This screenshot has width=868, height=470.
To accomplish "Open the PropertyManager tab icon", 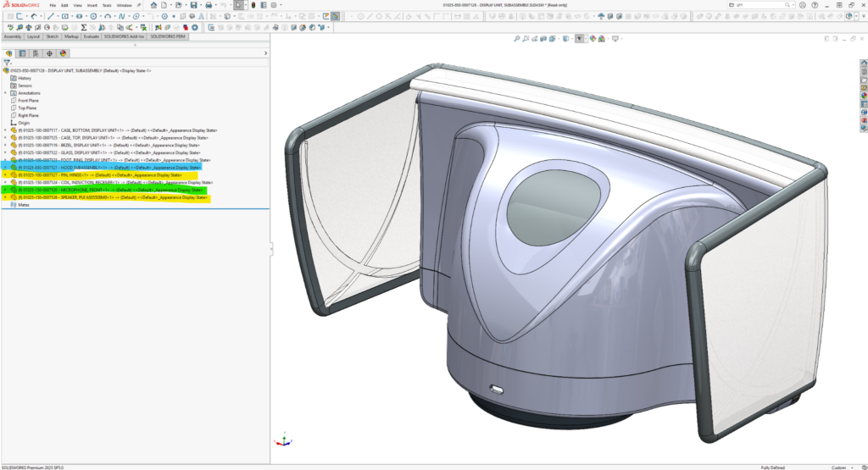I will [x=22, y=53].
